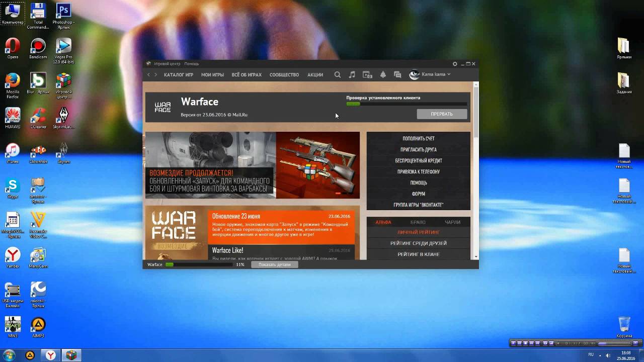The width and height of the screenshot is (644, 362).
Task: Open the Яндекс browser taskbar icon
Action: point(51,355)
